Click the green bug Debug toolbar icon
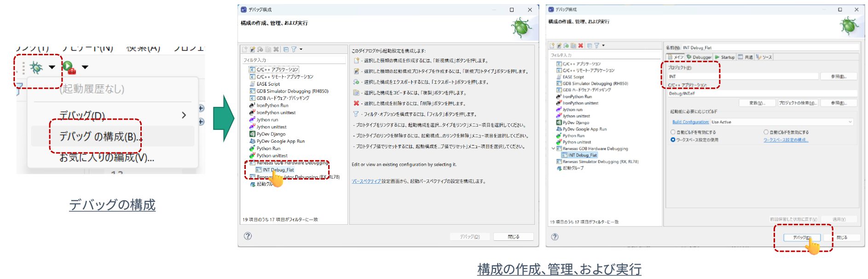Screen dimensions: 868x279 click(x=36, y=68)
